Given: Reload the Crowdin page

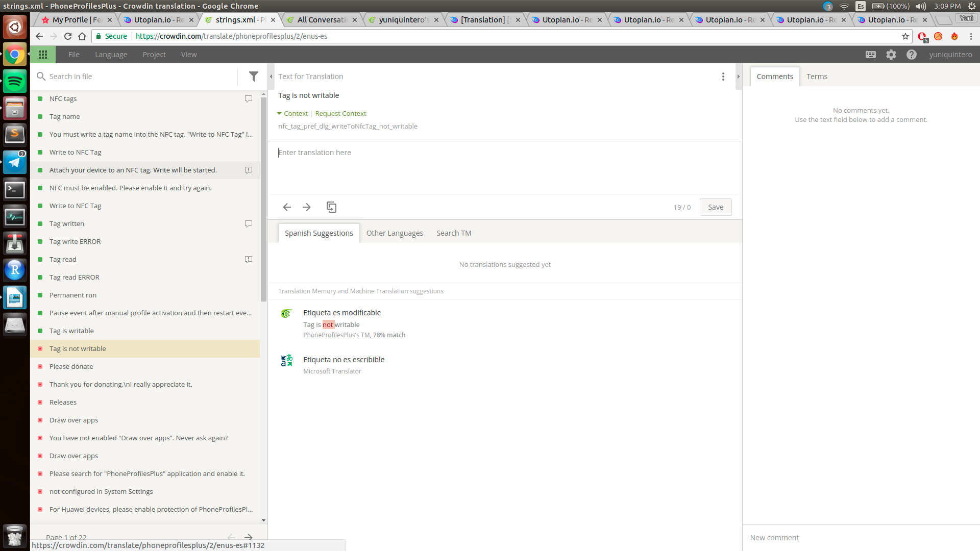Looking at the screenshot, I should (x=68, y=36).
